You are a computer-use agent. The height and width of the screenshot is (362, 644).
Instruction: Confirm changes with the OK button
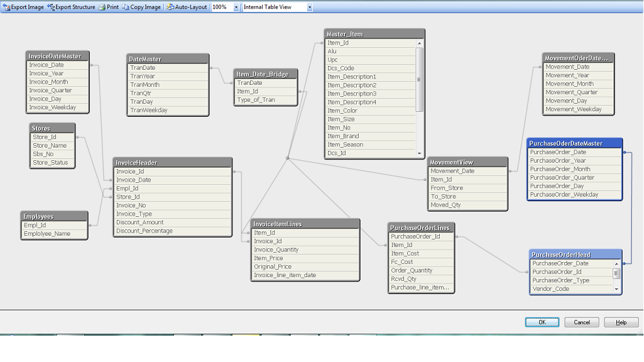click(541, 322)
